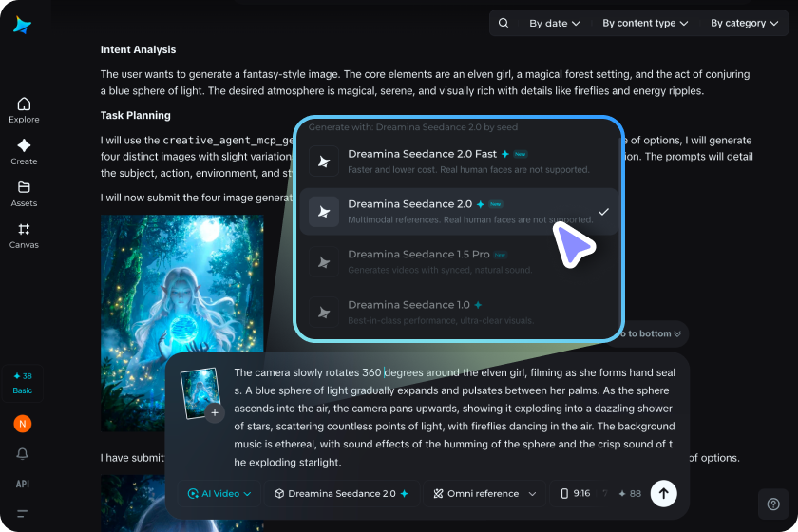
Task: Submit prompt with up arrow button
Action: pos(664,493)
